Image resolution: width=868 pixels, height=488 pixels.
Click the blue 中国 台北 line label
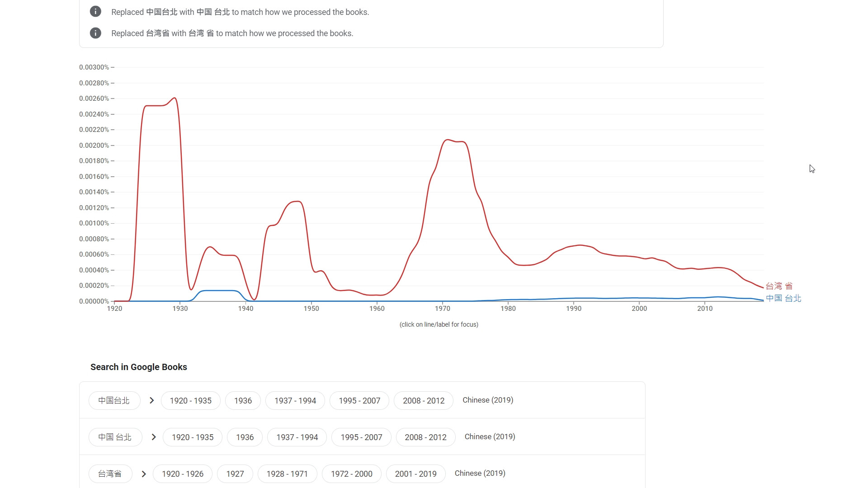(783, 298)
